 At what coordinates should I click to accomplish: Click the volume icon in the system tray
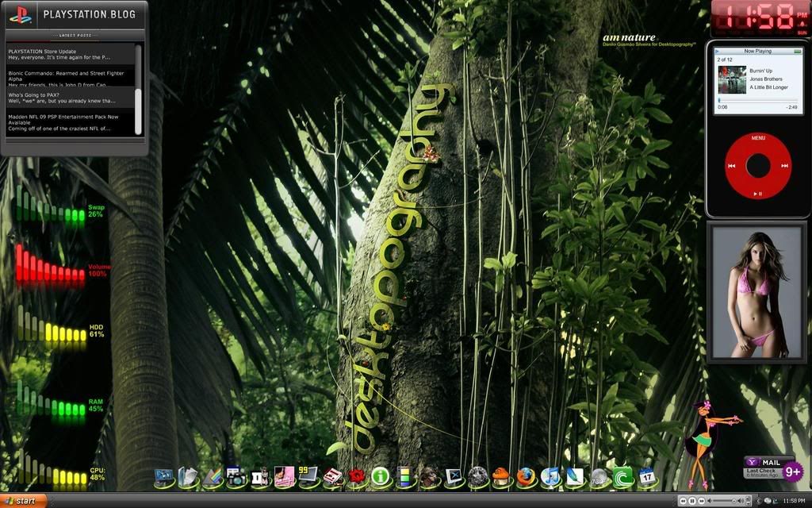740,501
